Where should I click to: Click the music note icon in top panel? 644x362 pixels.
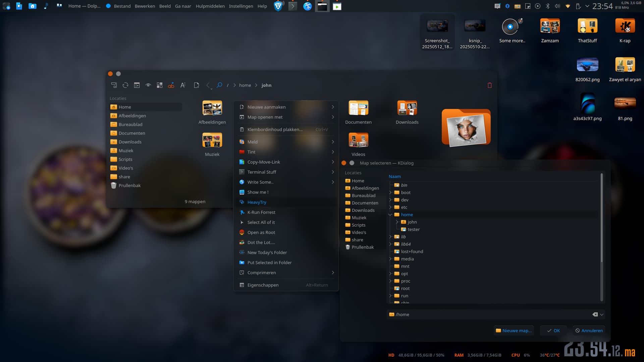pyautogui.click(x=46, y=6)
